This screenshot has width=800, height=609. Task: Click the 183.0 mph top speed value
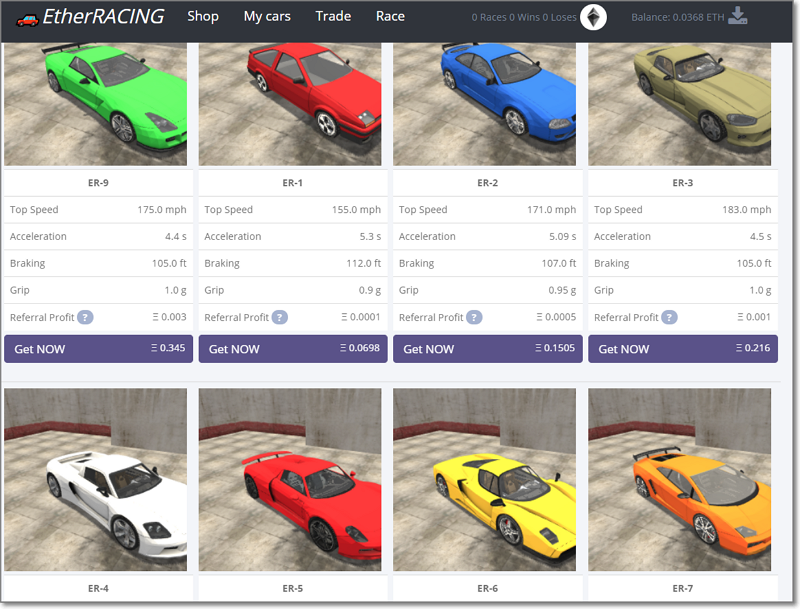point(746,210)
